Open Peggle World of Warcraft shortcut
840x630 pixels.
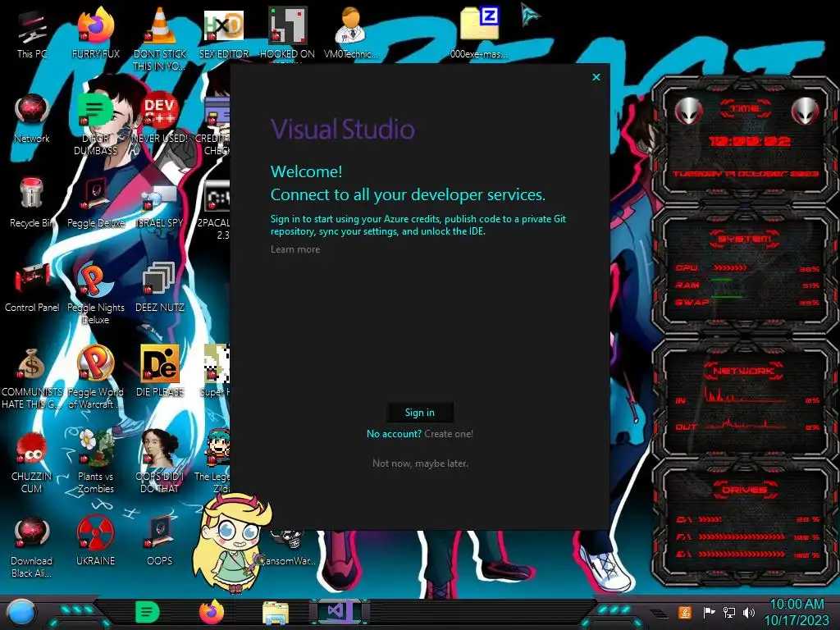pyautogui.click(x=96, y=377)
